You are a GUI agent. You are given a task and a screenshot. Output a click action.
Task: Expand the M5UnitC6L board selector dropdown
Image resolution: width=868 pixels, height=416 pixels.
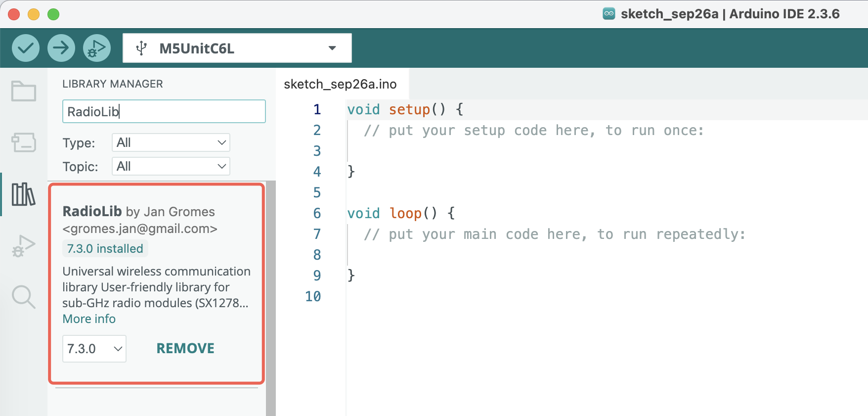(332, 48)
